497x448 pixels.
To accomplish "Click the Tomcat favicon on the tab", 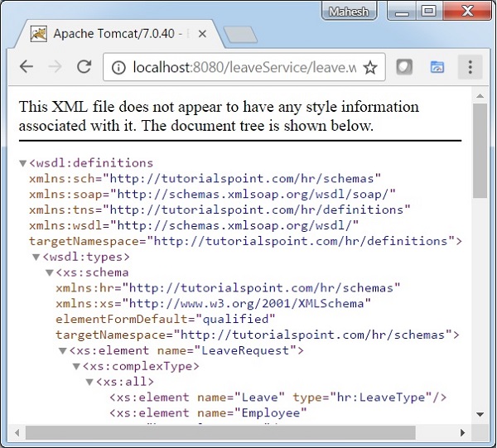I will (39, 34).
